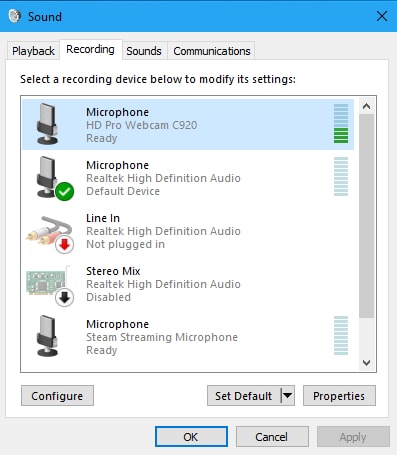Select the Recording tab
This screenshot has height=455, width=397.
coord(90,49)
